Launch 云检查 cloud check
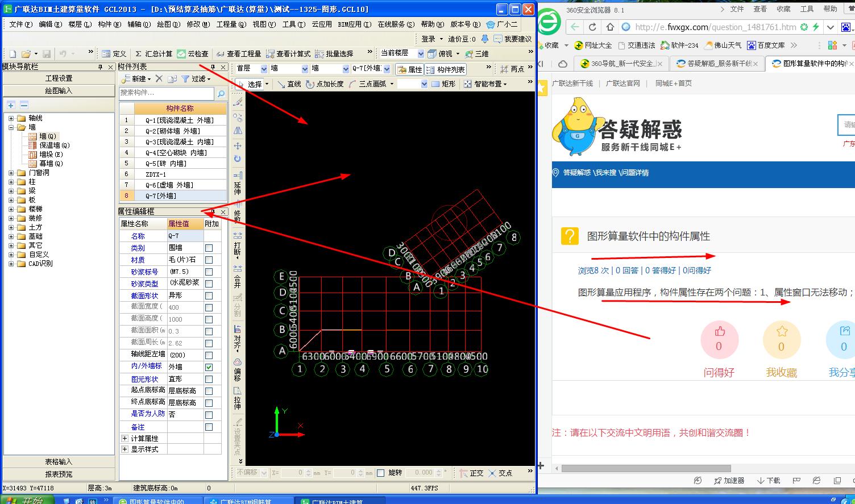 pos(193,53)
